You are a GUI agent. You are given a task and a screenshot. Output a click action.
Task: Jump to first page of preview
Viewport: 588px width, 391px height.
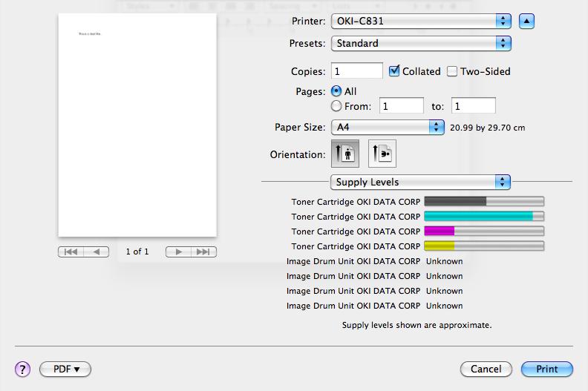[x=71, y=252]
